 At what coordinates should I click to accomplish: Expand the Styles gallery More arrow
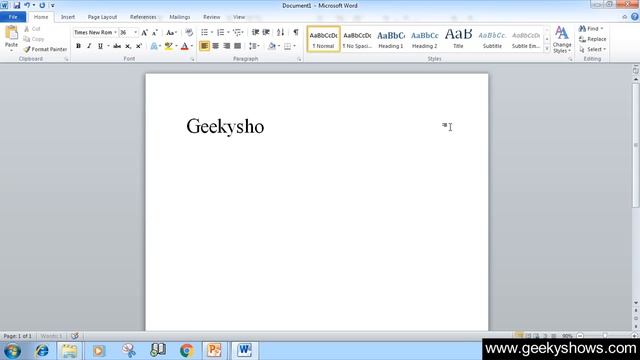click(x=547, y=49)
